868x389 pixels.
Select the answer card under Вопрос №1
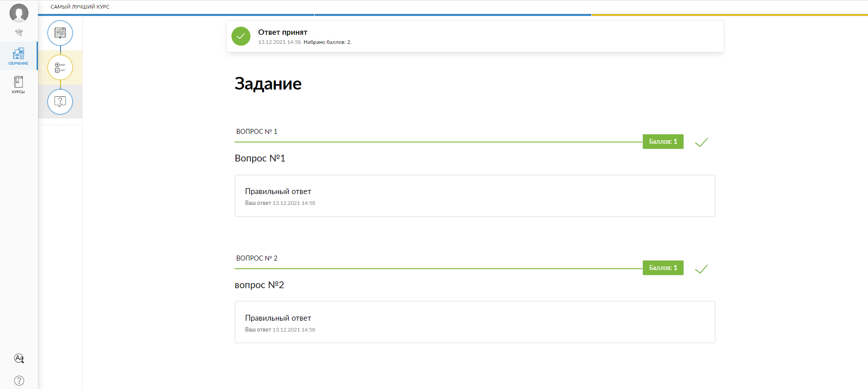tap(475, 196)
